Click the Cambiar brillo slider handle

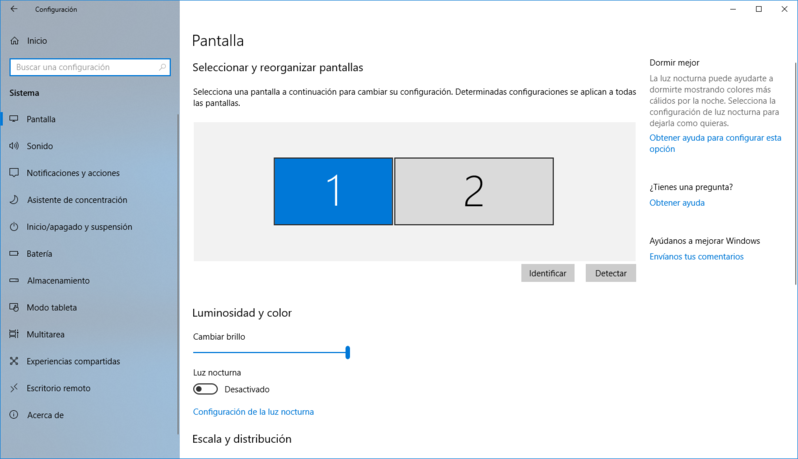click(347, 352)
